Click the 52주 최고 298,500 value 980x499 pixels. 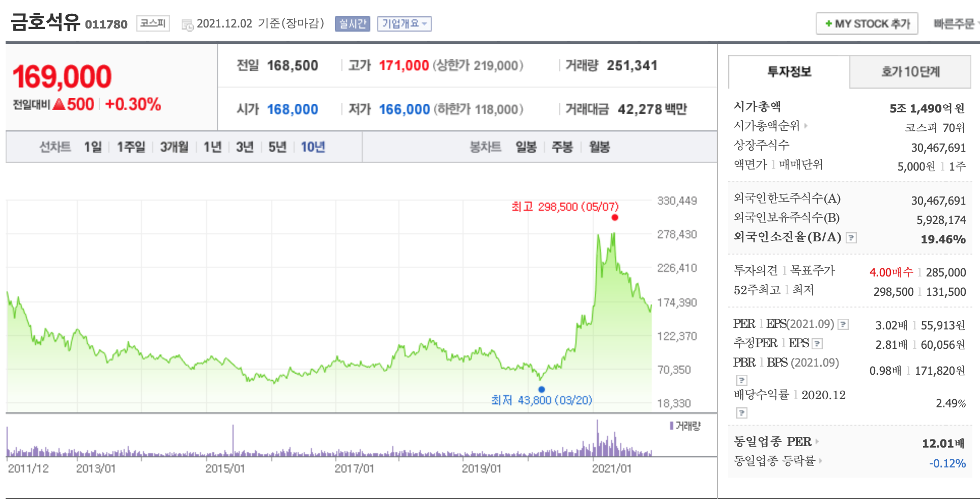click(x=893, y=292)
